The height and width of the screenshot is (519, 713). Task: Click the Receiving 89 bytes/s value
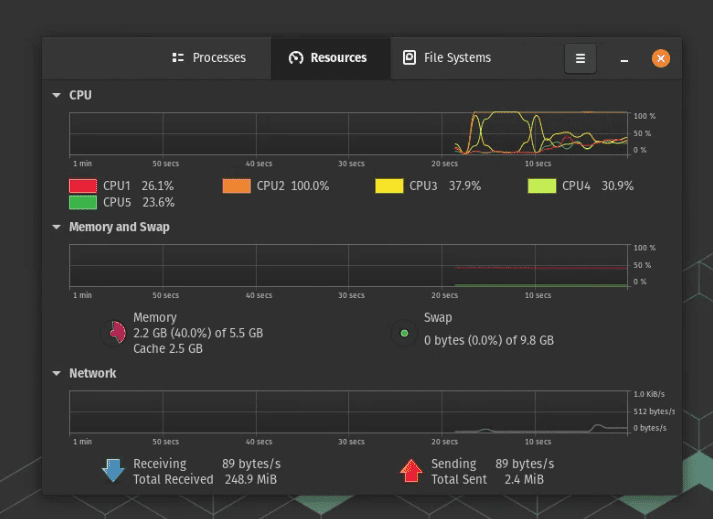251,464
